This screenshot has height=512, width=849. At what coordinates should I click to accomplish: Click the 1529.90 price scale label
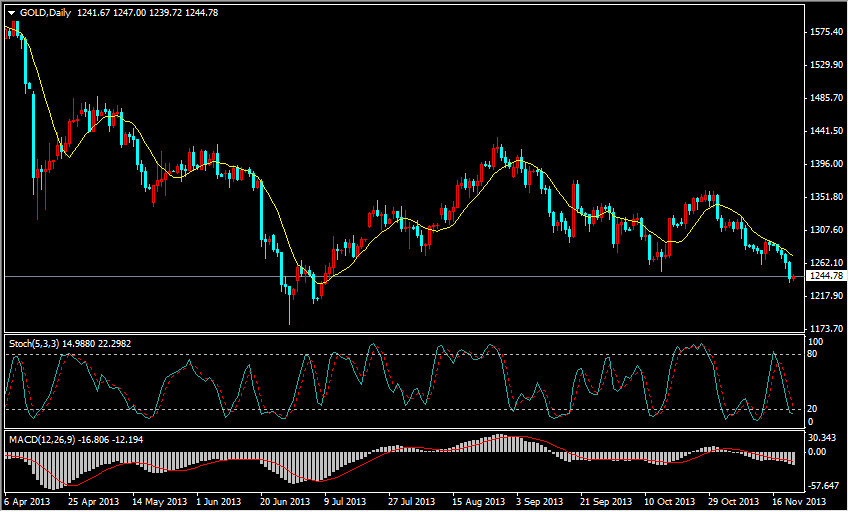826,65
